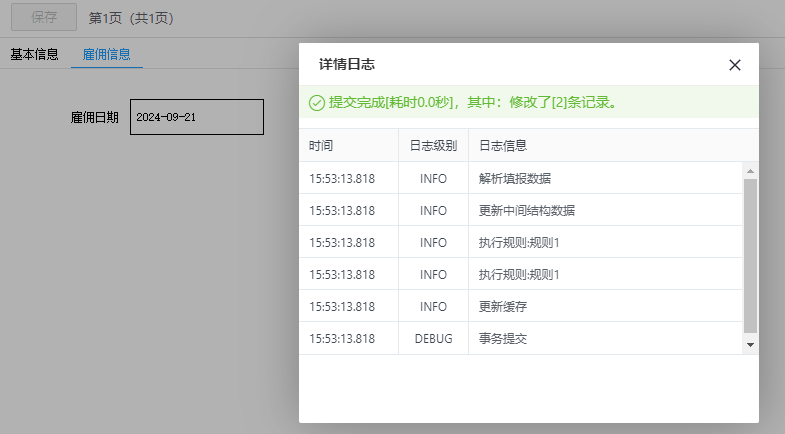Select the 事务提交 log entry
This screenshot has width=785, height=434.
tap(503, 338)
